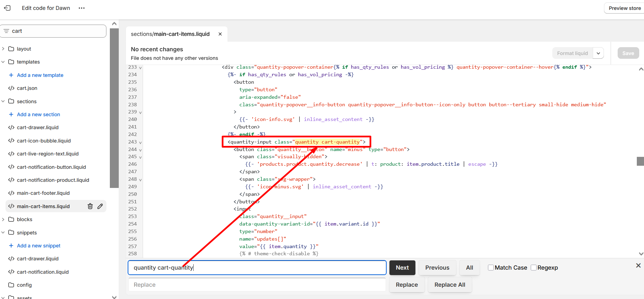The height and width of the screenshot is (299, 644).
Task: Collapse the snippets folder chevron
Action: [x=3, y=232]
